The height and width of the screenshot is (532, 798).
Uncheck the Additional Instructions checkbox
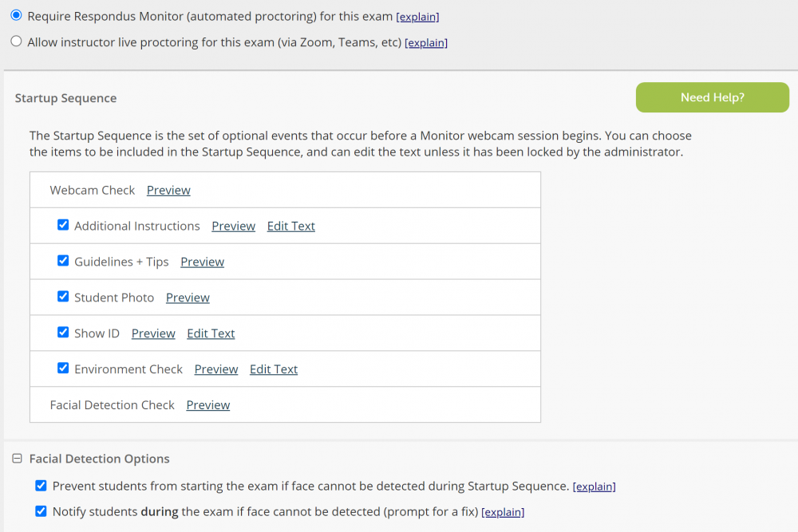[63, 225]
